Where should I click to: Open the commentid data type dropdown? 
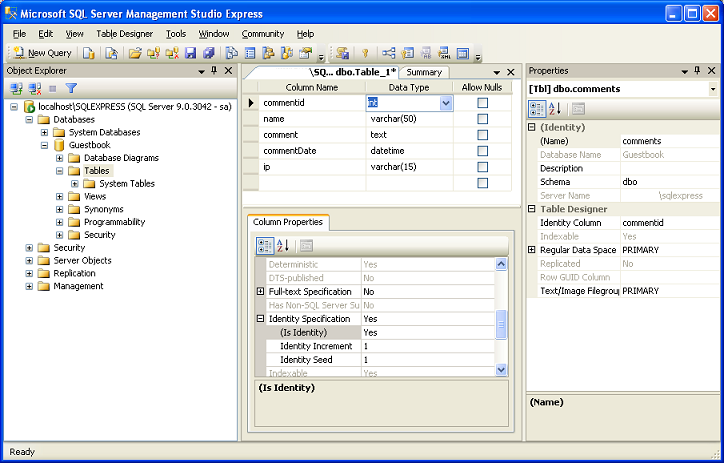446,103
